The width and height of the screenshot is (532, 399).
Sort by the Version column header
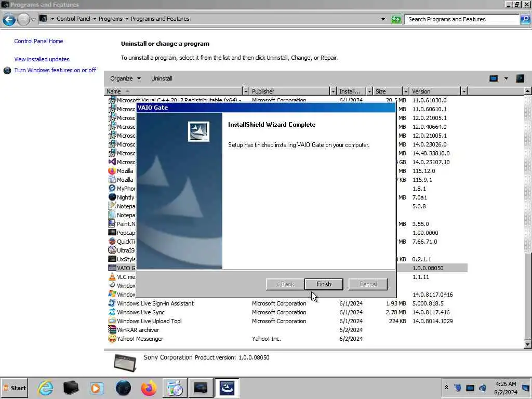435,91
